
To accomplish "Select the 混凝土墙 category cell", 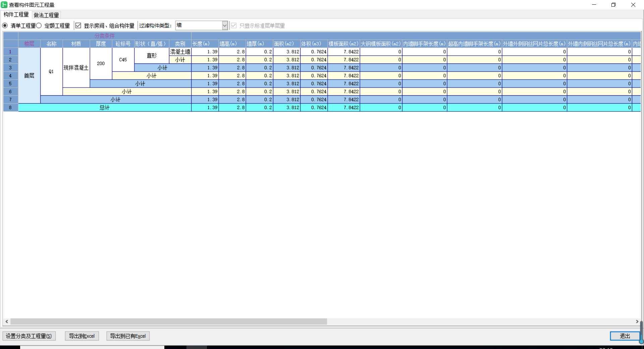I will [180, 52].
